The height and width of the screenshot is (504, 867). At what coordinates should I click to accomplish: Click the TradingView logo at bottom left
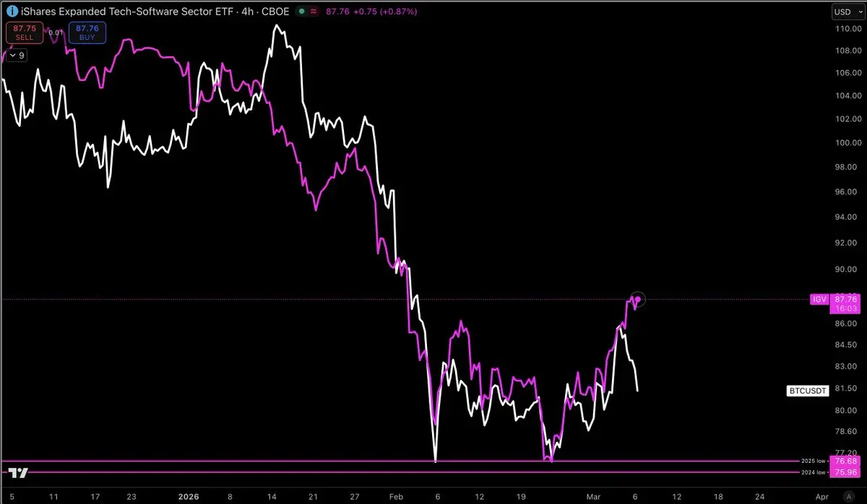coord(19,472)
